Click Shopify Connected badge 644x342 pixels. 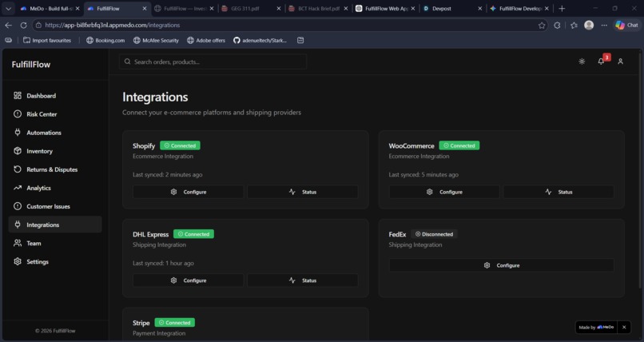pos(180,145)
